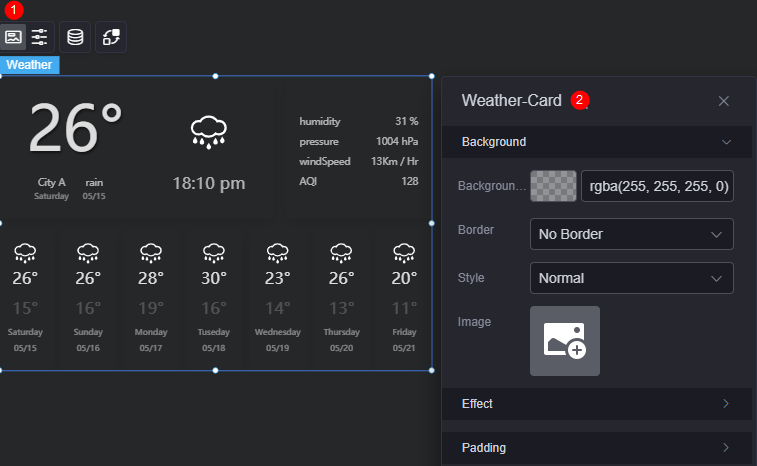The height and width of the screenshot is (466, 757).
Task: Click the transparent background color swatch
Action: click(553, 186)
